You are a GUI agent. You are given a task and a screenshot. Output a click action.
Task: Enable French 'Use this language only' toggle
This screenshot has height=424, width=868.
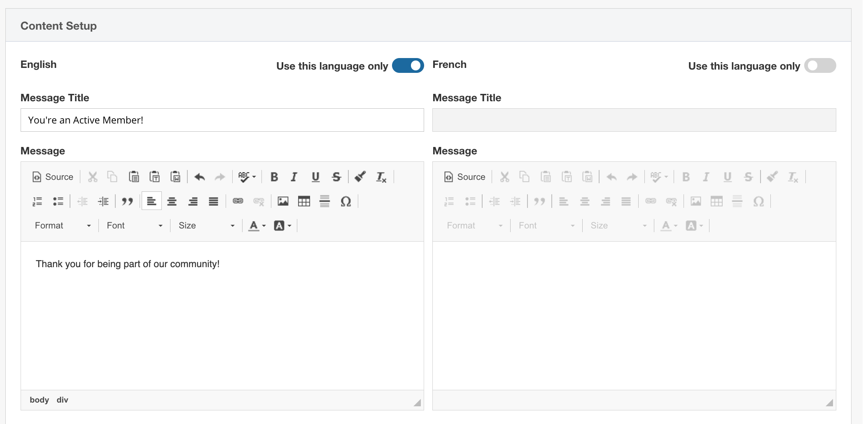pyautogui.click(x=819, y=66)
